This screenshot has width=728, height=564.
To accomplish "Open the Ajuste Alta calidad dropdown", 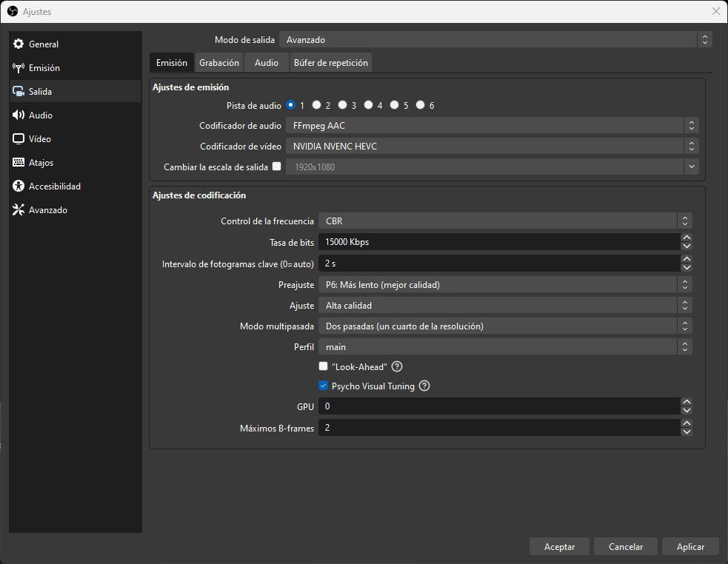I will click(x=505, y=306).
